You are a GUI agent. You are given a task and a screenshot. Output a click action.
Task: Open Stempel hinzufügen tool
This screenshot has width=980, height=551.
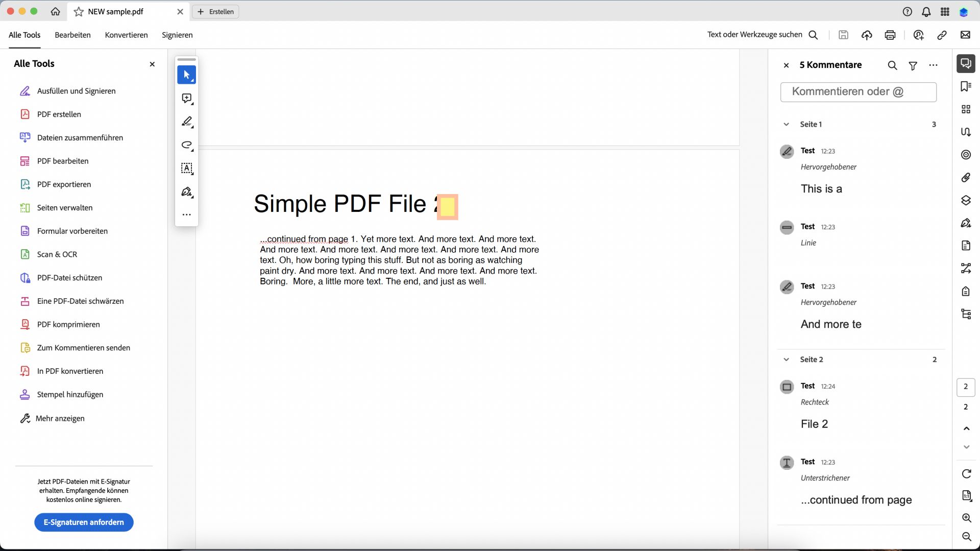[62, 395]
